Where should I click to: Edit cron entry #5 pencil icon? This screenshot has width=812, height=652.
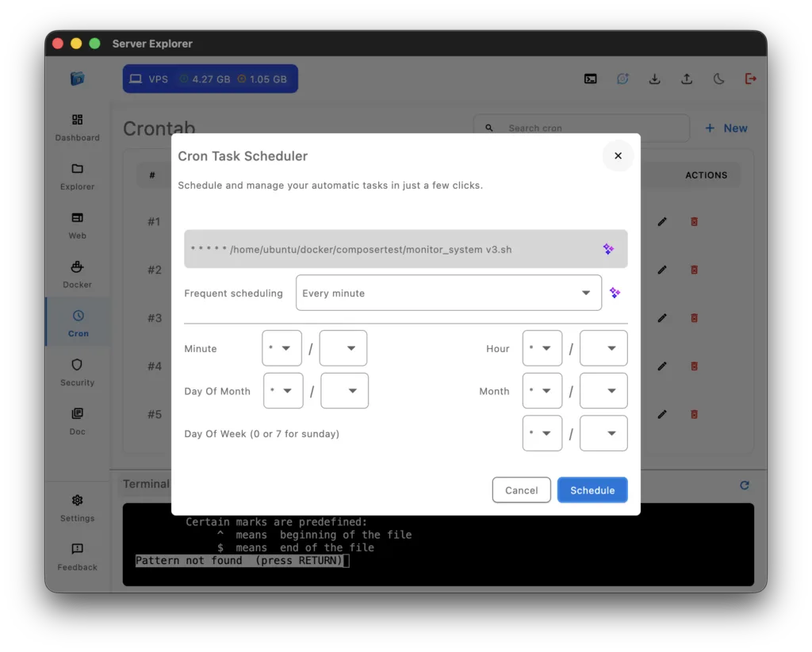662,414
